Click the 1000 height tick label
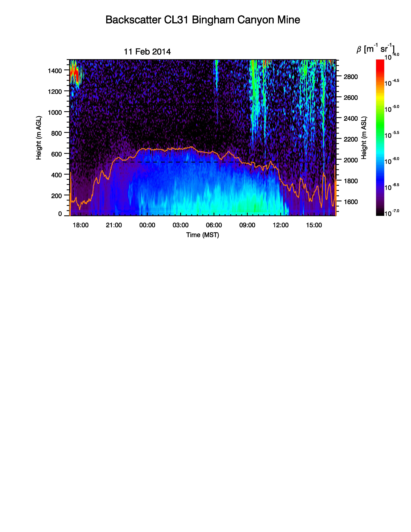 point(55,113)
